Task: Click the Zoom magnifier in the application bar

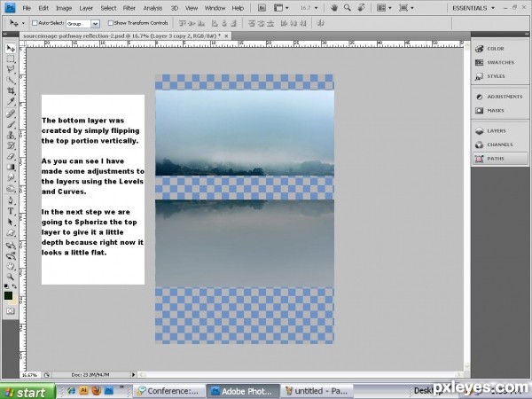Action: 348,7
